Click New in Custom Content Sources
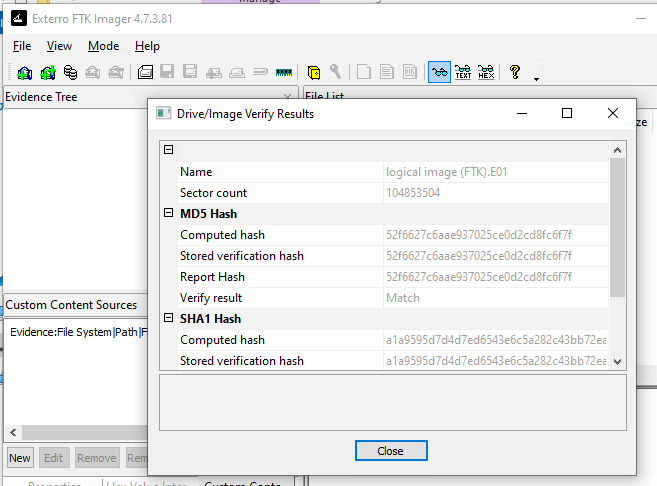This screenshot has width=657, height=486. point(19,458)
